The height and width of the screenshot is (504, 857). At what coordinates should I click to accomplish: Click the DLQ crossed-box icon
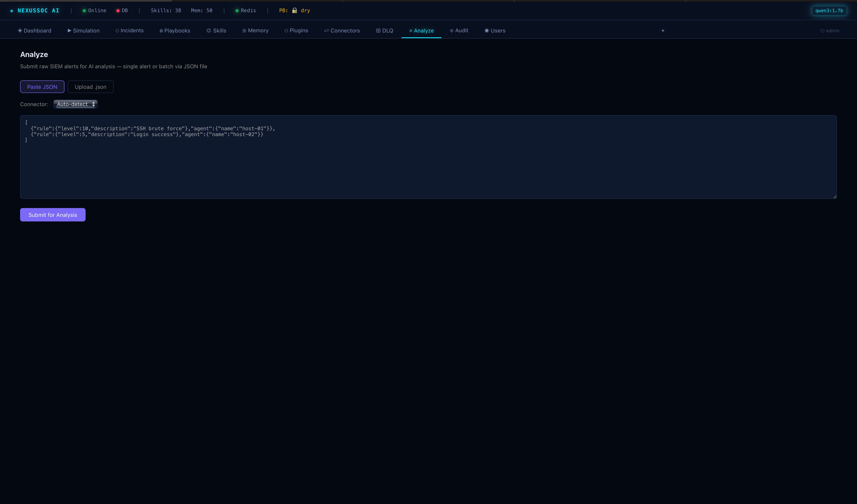tap(378, 31)
